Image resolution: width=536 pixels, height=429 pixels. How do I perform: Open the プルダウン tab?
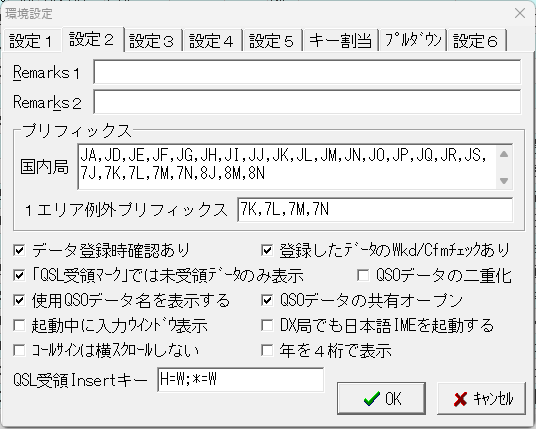(413, 41)
